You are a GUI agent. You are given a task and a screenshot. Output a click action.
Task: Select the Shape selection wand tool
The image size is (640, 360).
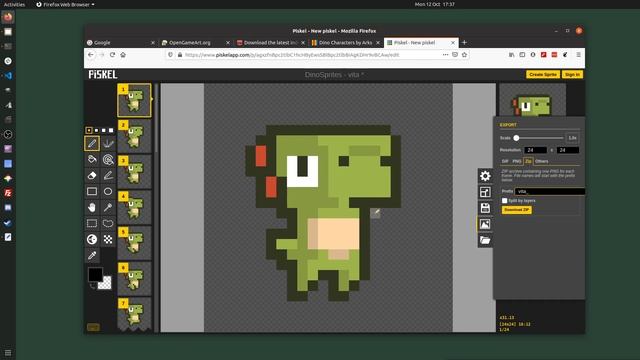click(108, 207)
